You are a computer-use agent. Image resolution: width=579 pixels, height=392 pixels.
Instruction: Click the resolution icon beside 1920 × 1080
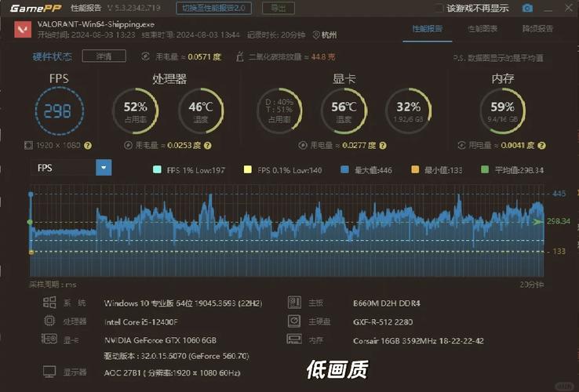[28, 145]
